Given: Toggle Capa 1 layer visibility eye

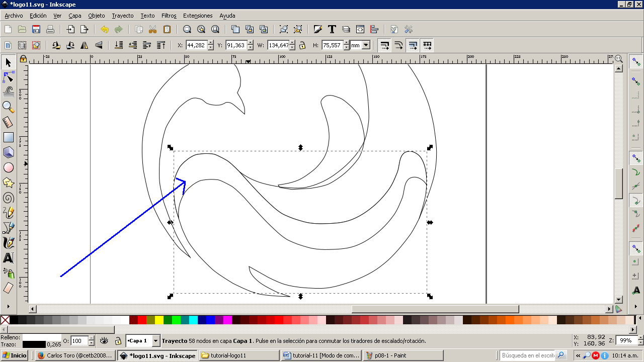Looking at the screenshot, I should pos(104,340).
